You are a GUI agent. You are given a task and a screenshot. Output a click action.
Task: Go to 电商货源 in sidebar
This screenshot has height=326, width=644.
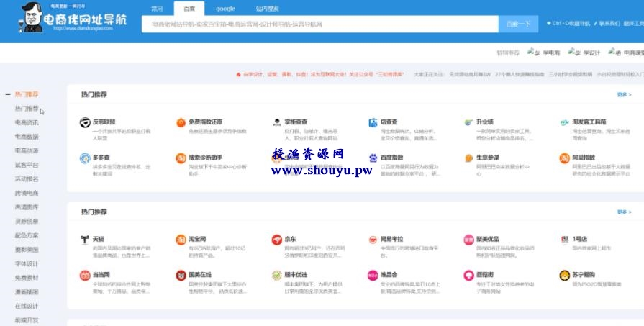[27, 150]
